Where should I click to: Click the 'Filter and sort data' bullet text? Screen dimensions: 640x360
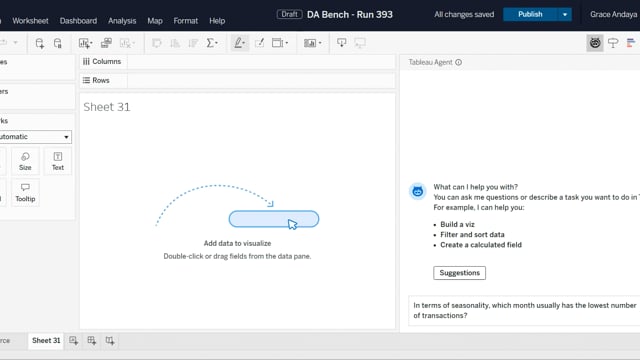coord(472,235)
